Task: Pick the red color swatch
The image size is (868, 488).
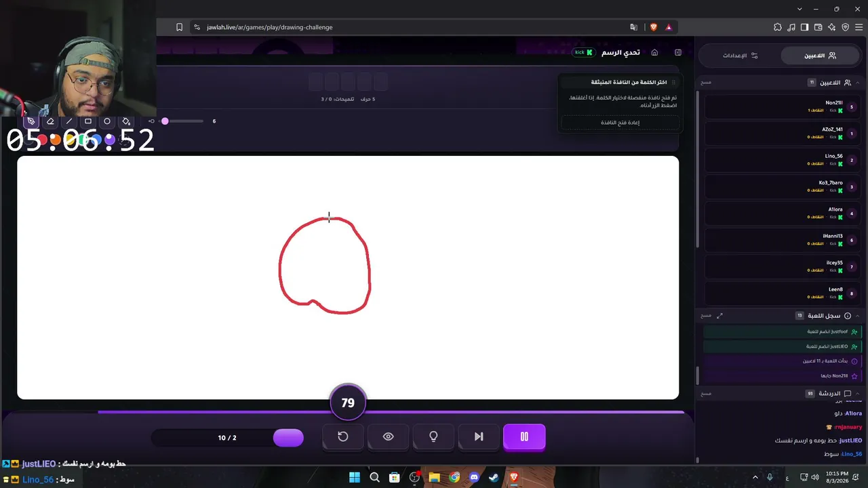Action: click(x=42, y=140)
